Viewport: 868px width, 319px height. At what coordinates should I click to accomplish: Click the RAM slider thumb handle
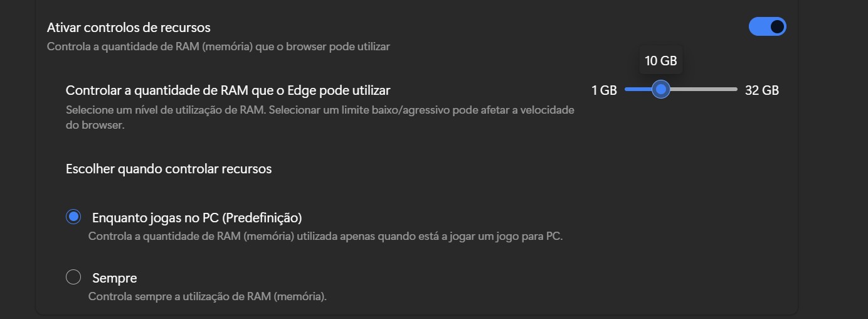coord(660,90)
